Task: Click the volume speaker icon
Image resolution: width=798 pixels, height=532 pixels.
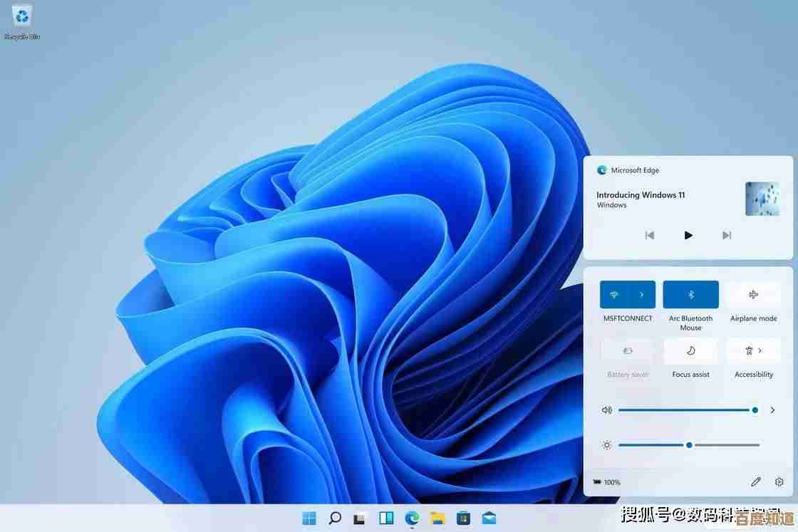Action: (x=606, y=410)
